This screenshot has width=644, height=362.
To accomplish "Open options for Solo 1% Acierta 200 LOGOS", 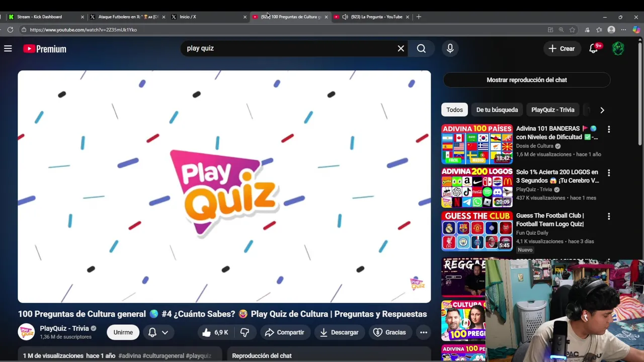I will pyautogui.click(x=609, y=173).
